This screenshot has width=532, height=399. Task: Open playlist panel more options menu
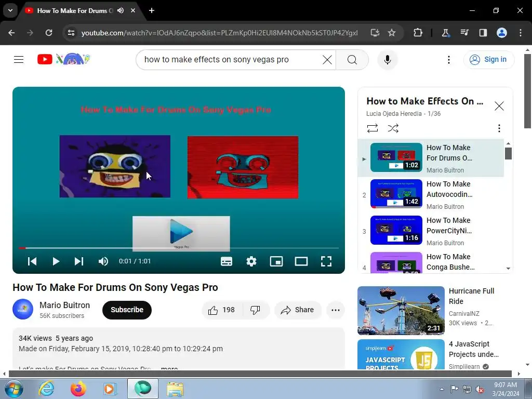[499, 128]
